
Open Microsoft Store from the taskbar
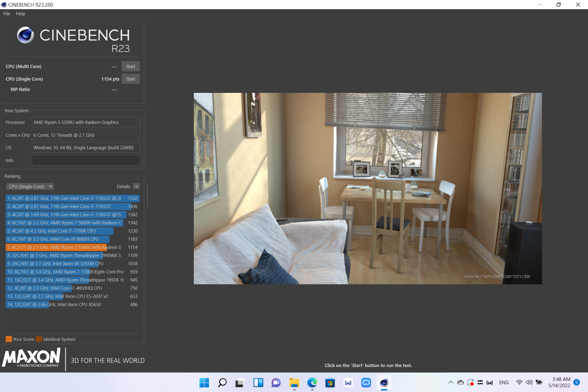click(x=330, y=383)
